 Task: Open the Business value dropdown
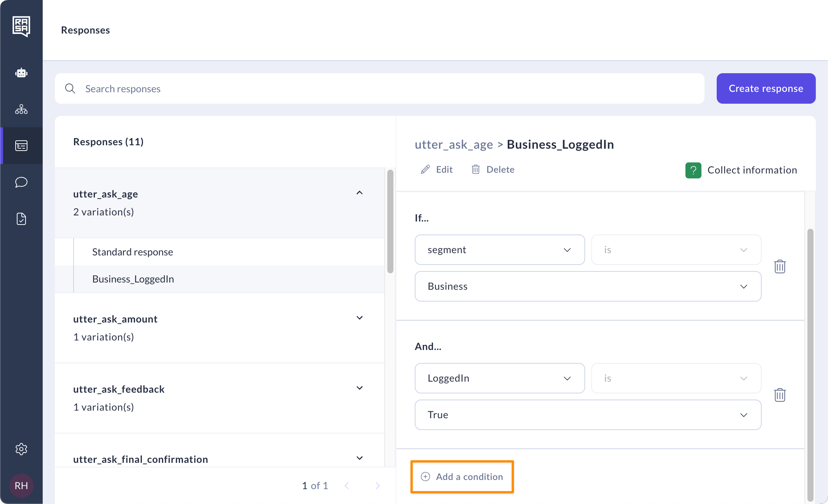pyautogui.click(x=588, y=286)
